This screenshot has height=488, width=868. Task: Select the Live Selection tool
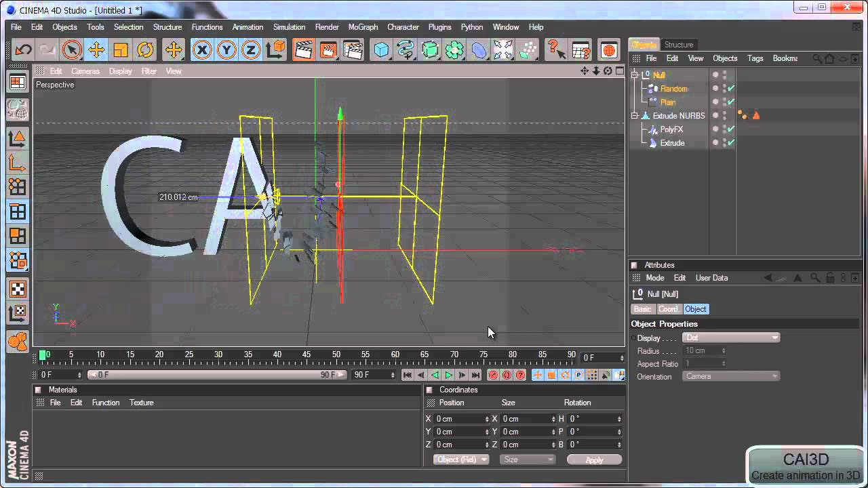72,50
